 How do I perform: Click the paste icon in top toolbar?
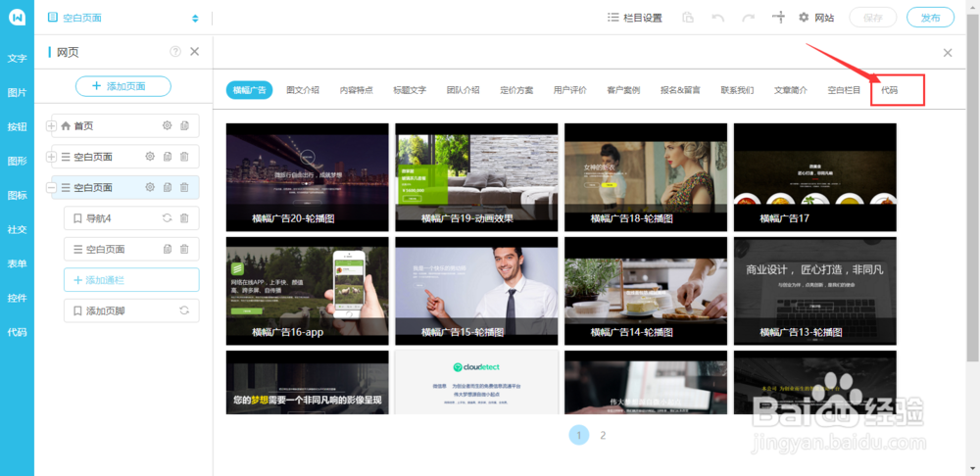(688, 18)
